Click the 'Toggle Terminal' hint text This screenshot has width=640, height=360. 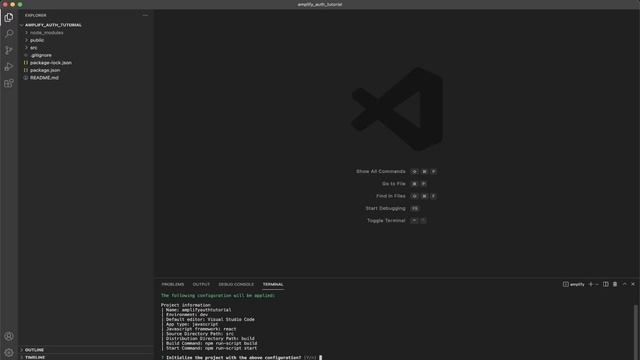[x=386, y=220]
